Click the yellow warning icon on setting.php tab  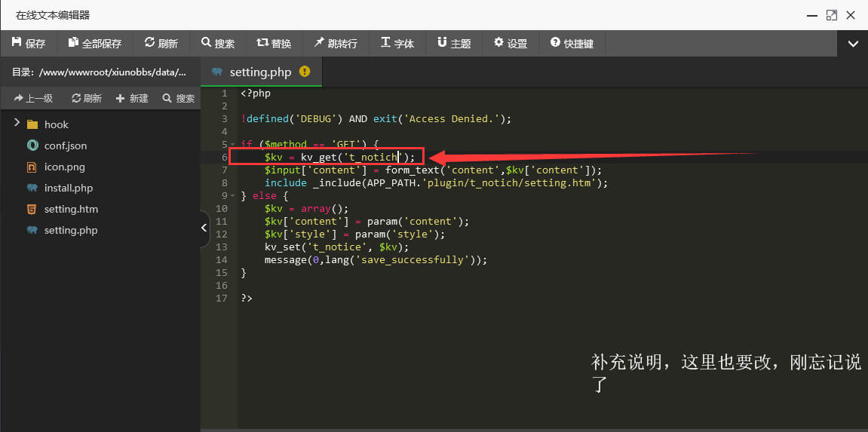pyautogui.click(x=305, y=72)
